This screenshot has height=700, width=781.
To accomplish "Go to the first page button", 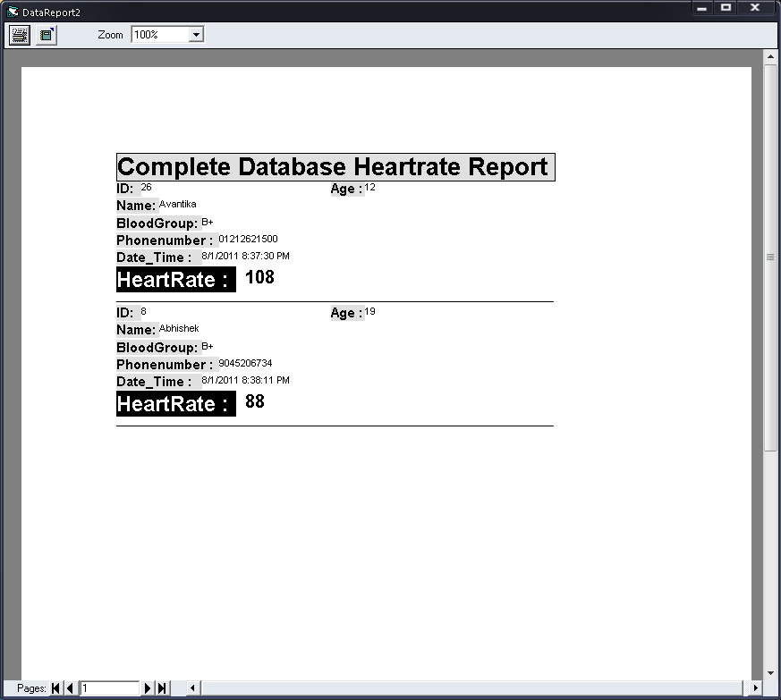I will (55, 688).
